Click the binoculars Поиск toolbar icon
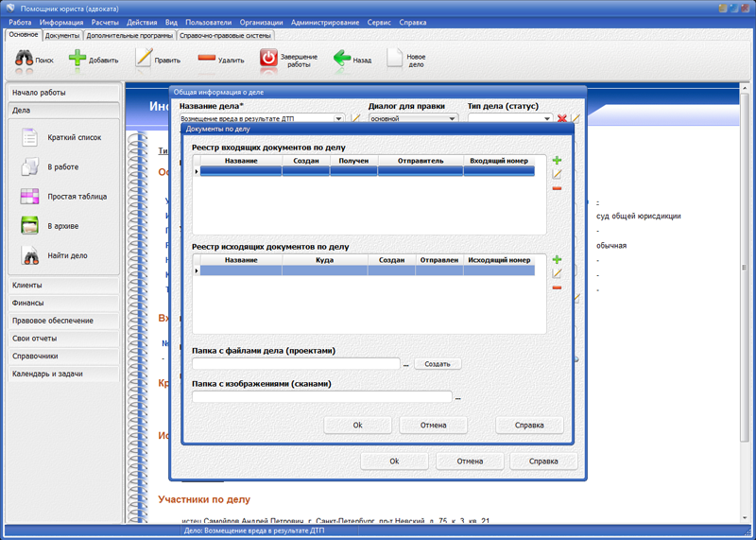 tap(25, 59)
